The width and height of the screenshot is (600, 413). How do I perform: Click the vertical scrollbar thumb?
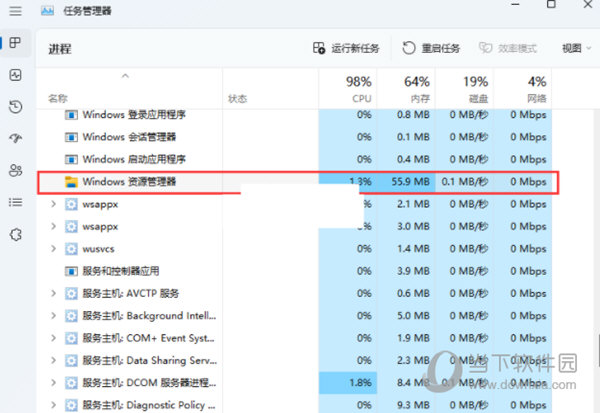(x=598, y=350)
